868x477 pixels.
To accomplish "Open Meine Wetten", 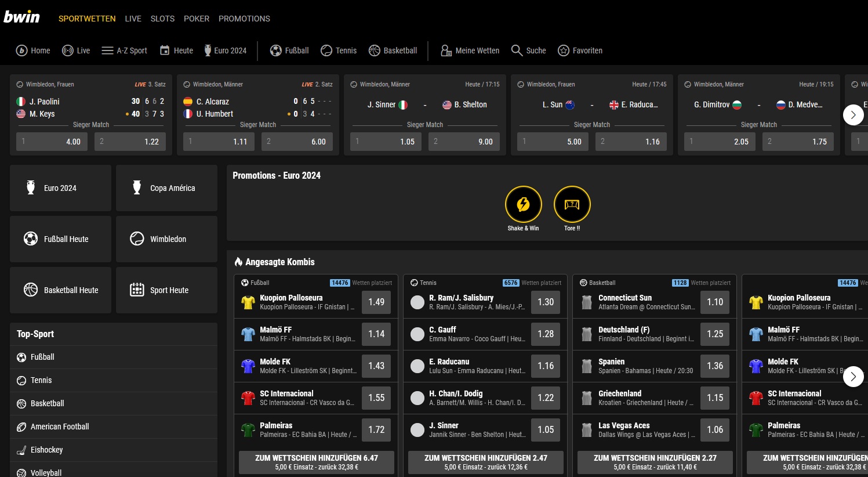I will [470, 50].
